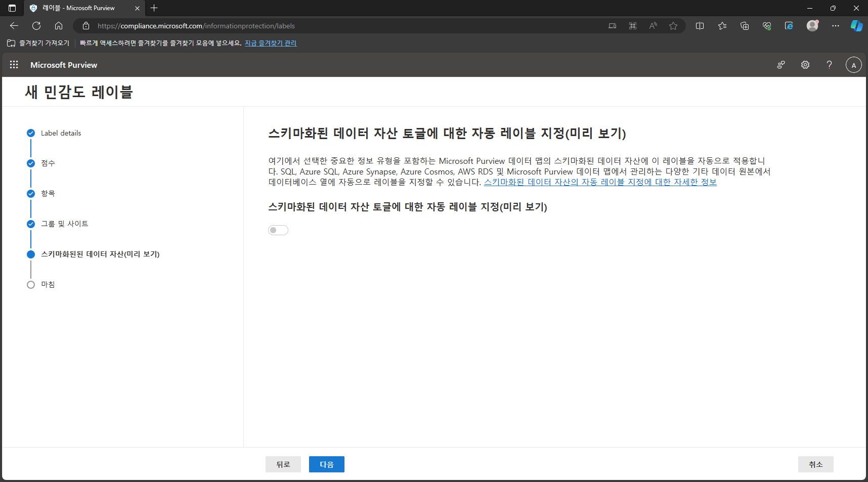Click the browser address bar URL
The height and width of the screenshot is (482, 868).
[x=196, y=26]
